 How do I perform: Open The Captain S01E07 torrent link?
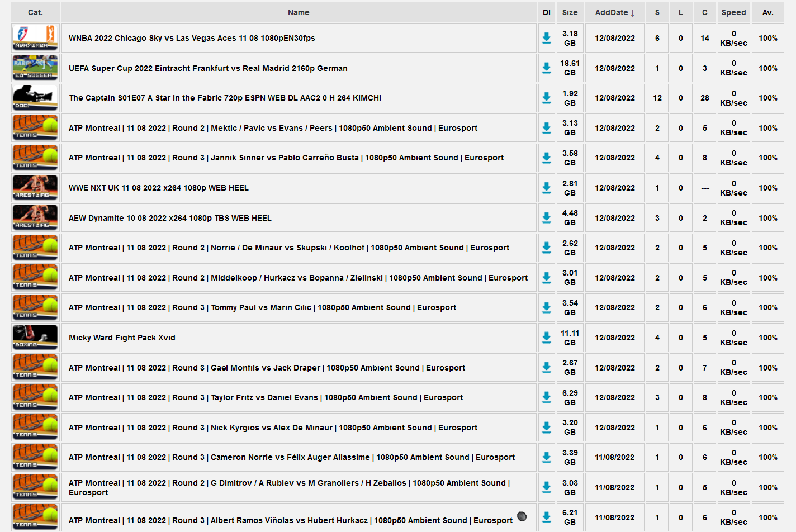(x=225, y=98)
